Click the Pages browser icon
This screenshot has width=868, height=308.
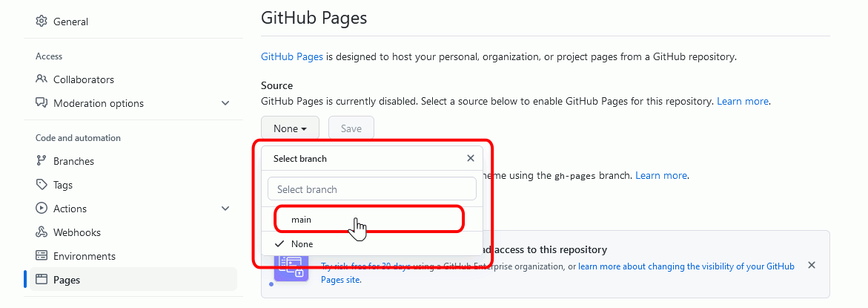41,279
